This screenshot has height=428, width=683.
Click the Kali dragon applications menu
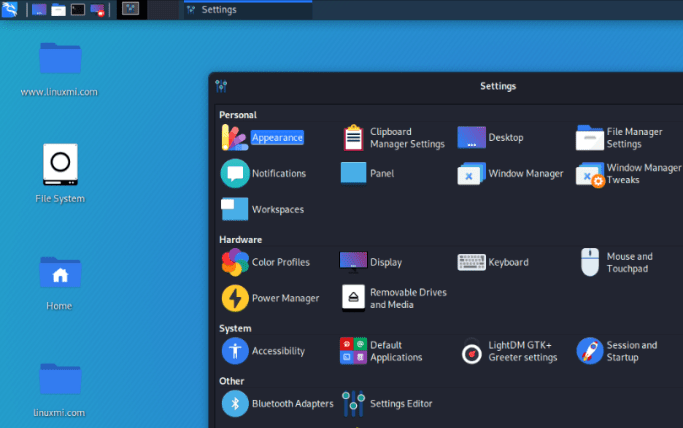coord(9,9)
